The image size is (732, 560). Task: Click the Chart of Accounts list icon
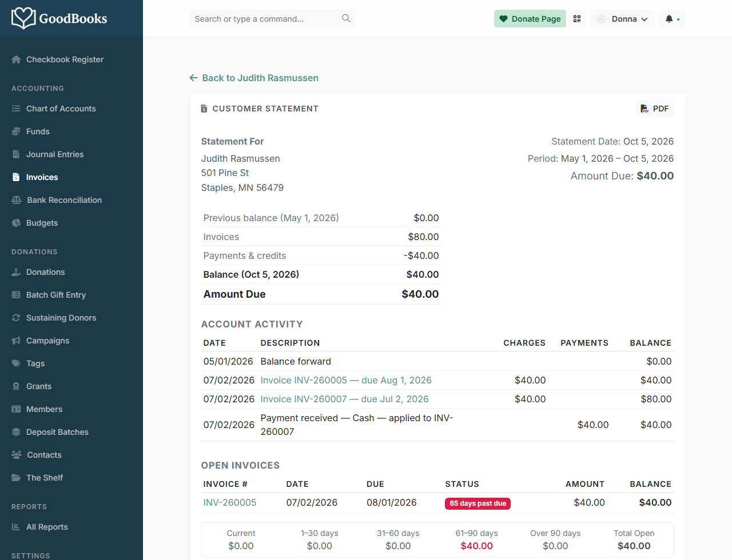point(16,109)
